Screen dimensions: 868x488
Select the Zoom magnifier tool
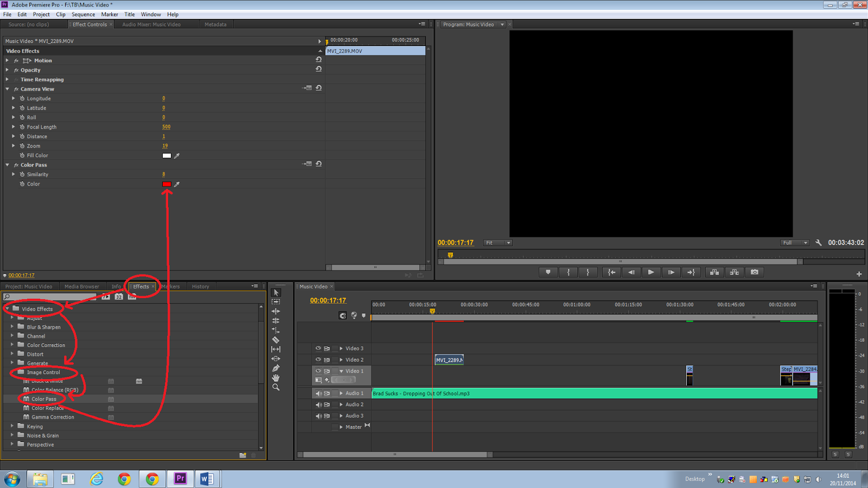point(276,387)
